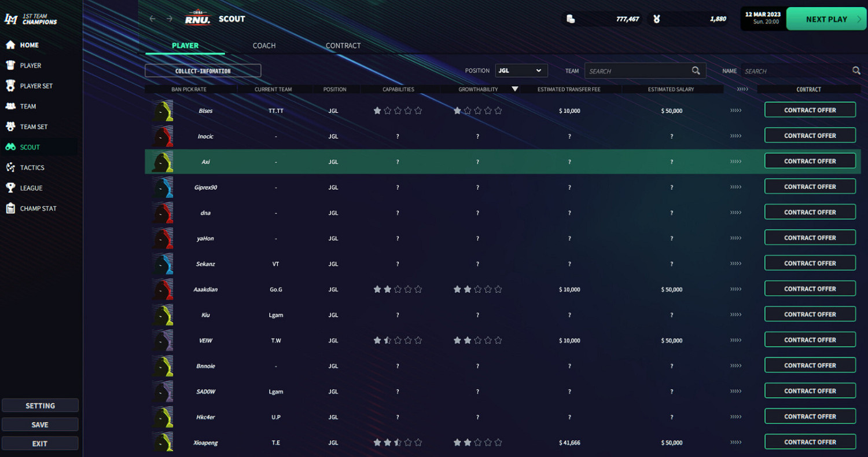The height and width of the screenshot is (457, 868).
Task: Click the magnifier icon in Team search
Action: point(696,71)
